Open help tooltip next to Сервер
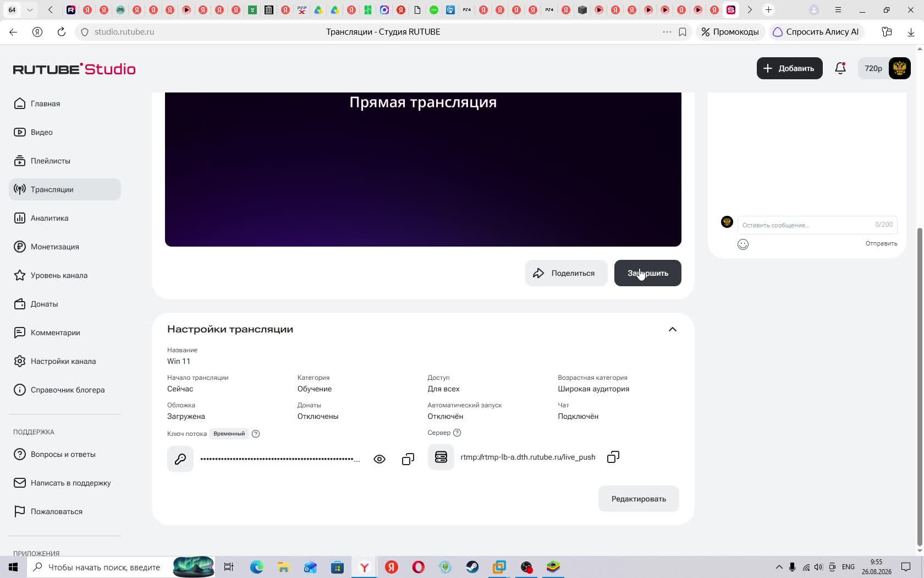This screenshot has height=578, width=924. pyautogui.click(x=457, y=433)
